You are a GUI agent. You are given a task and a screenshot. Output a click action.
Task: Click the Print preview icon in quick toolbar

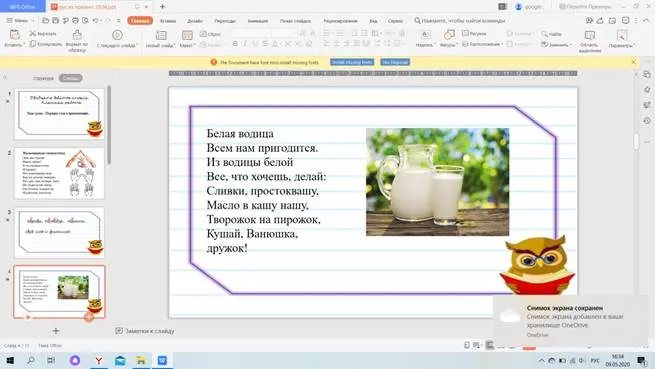[x=86, y=20]
